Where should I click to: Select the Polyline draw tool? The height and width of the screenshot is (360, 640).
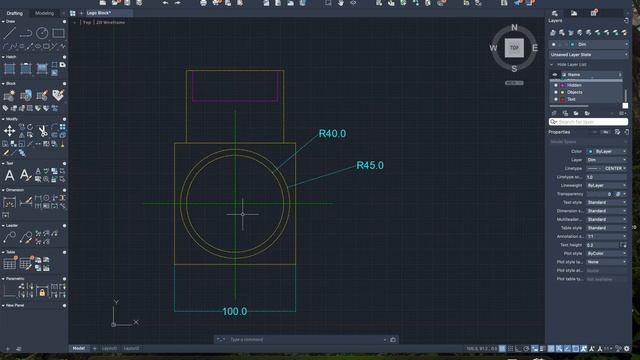coord(26,33)
